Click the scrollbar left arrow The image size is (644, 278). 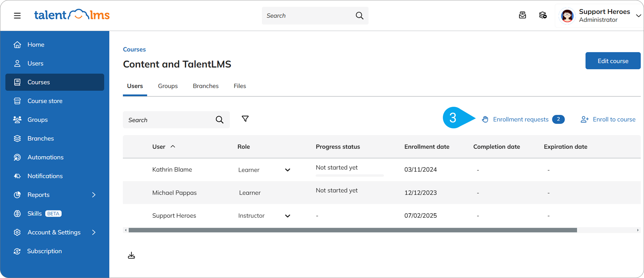click(x=126, y=230)
